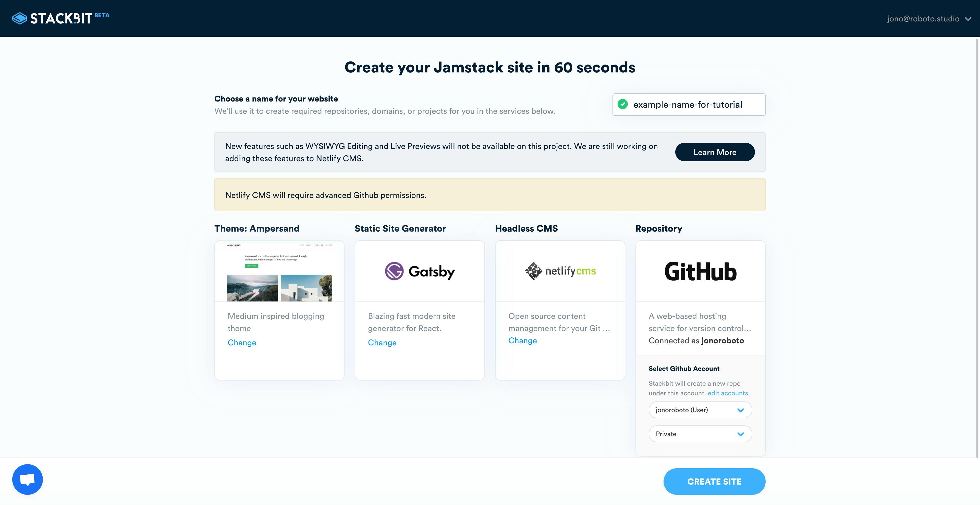
Task: Expand the jonoroboto (User) account dropdown
Action: coord(700,410)
